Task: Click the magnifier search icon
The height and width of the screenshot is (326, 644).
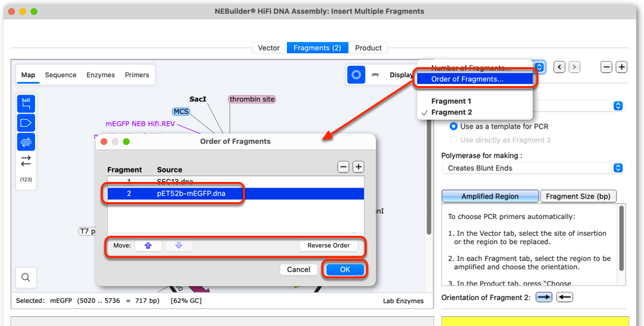Action: click(x=26, y=278)
